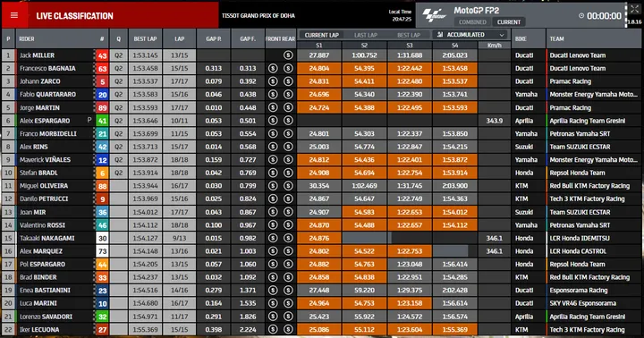Screen dimensions: 644x338
Task: Click the 00:00:00 session countdown
Action: pos(604,16)
